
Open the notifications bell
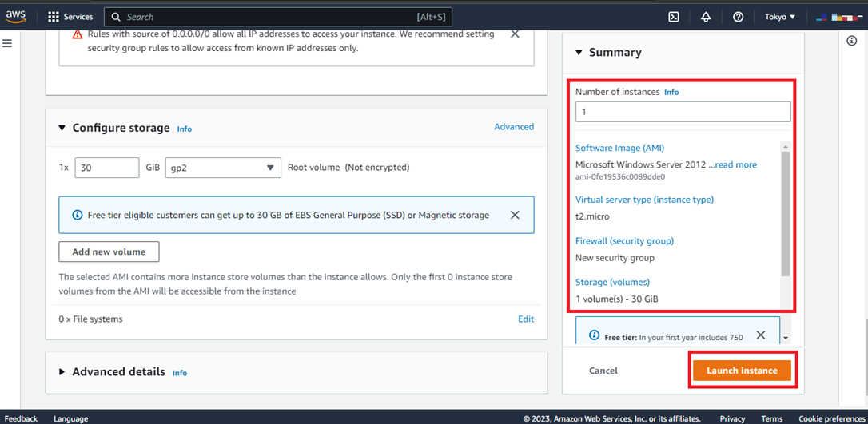[x=706, y=17]
